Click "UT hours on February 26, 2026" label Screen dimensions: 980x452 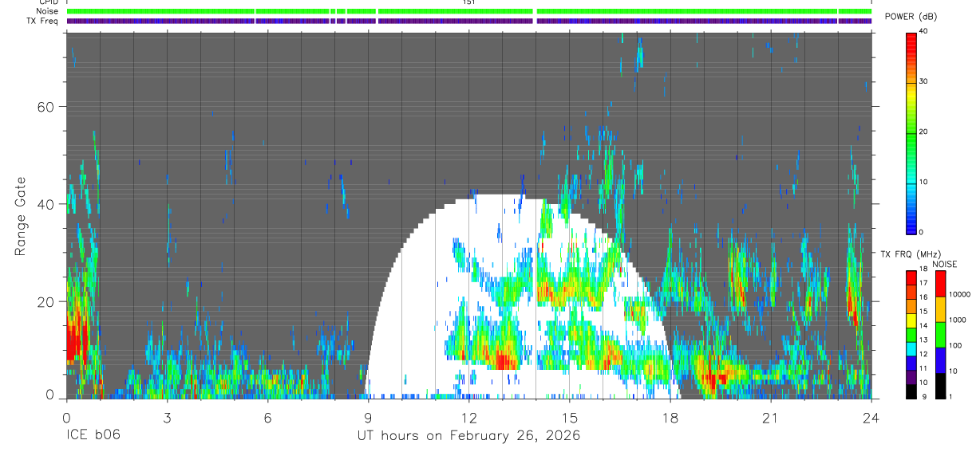click(468, 436)
